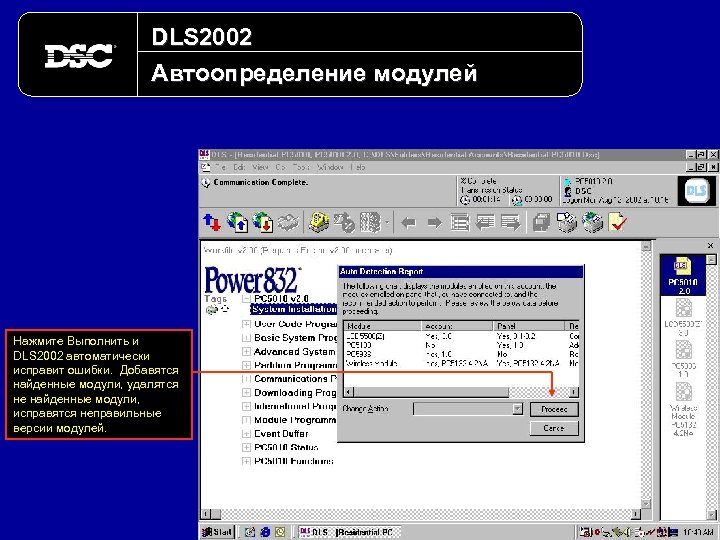Click the grey back arrow toolbar icon

408,223
